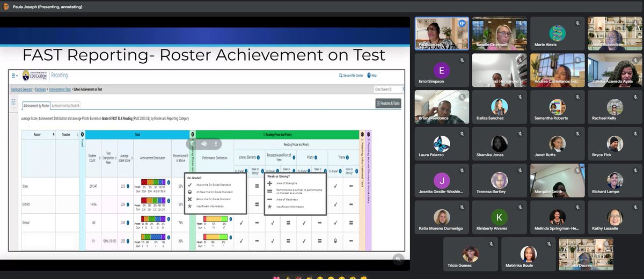
Task: Click Tennesa Bartley's profile avatar
Action: (x=499, y=180)
